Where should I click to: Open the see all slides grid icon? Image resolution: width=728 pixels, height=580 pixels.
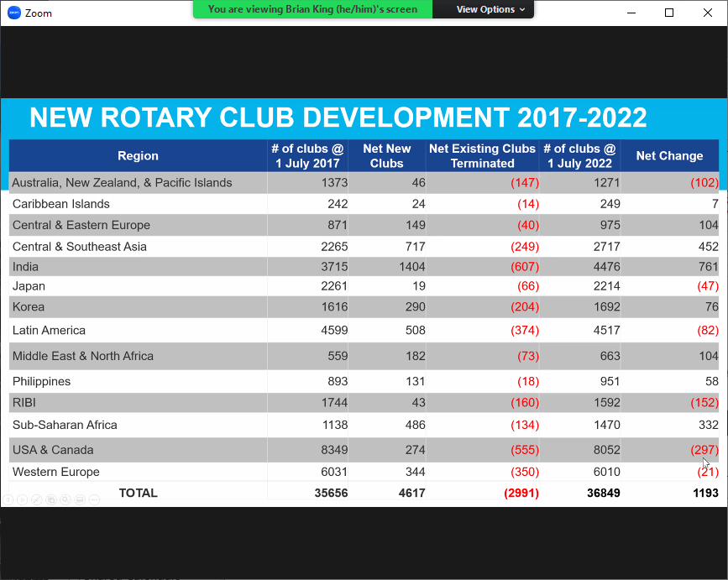pyautogui.click(x=51, y=499)
